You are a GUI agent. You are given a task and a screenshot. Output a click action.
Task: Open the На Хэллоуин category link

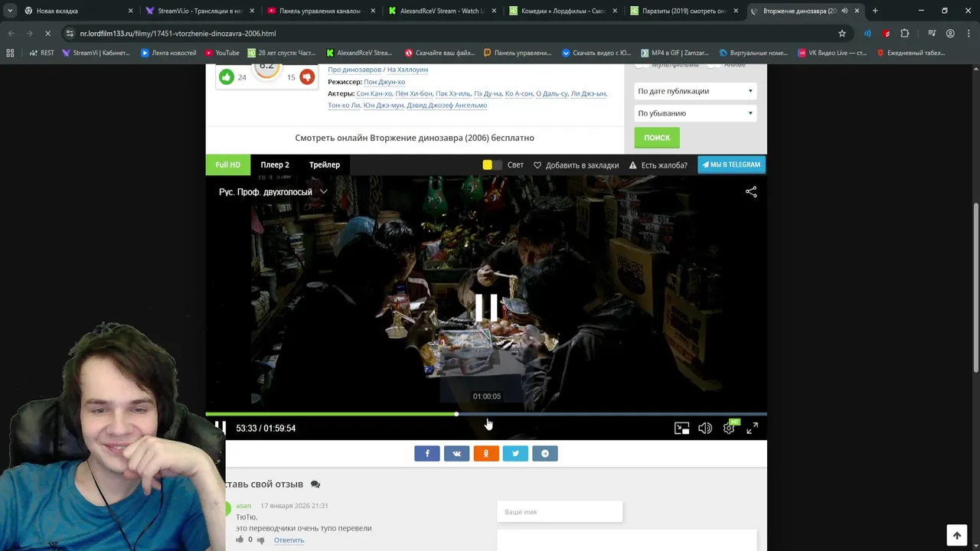click(x=407, y=70)
